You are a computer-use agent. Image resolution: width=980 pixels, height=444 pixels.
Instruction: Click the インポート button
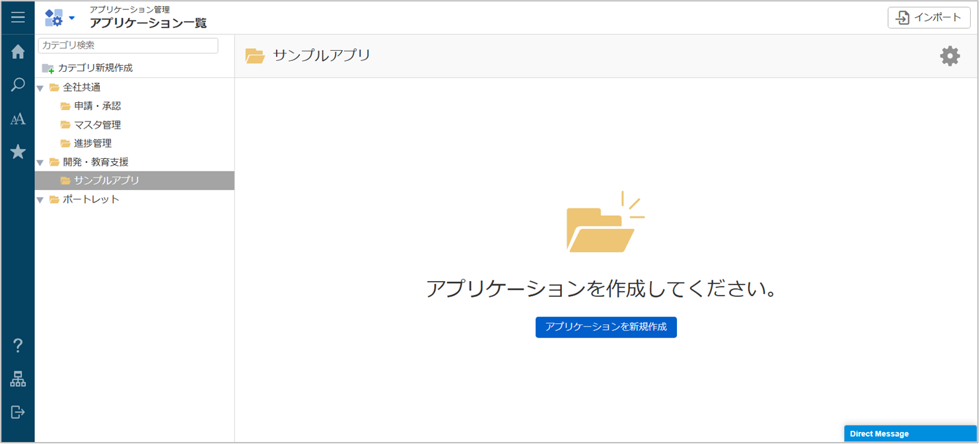click(928, 18)
